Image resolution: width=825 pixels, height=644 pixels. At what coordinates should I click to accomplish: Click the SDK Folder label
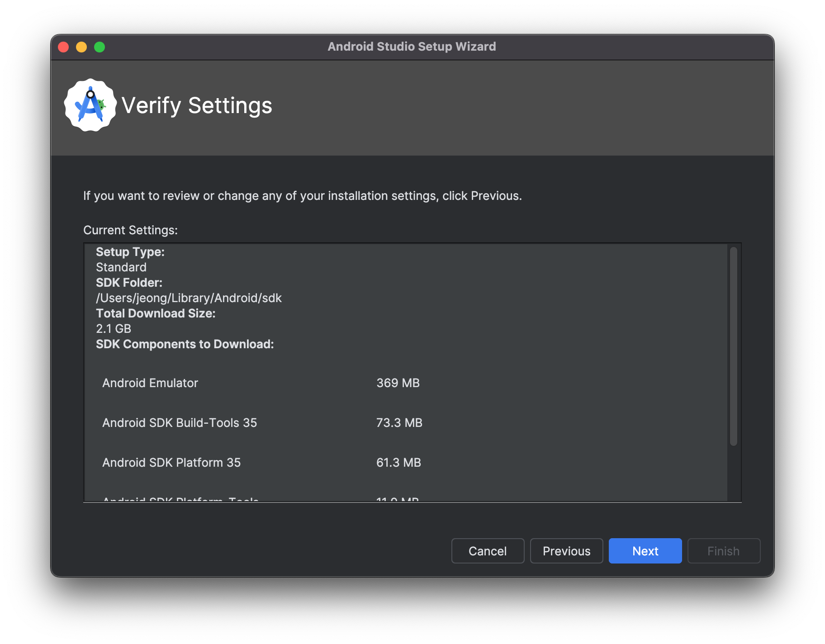pyautogui.click(x=129, y=283)
